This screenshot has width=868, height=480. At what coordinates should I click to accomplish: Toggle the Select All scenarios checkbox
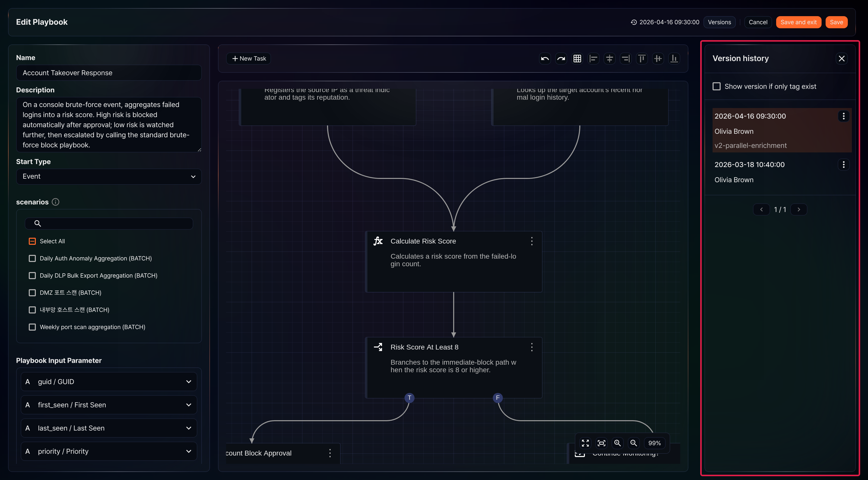(32, 241)
